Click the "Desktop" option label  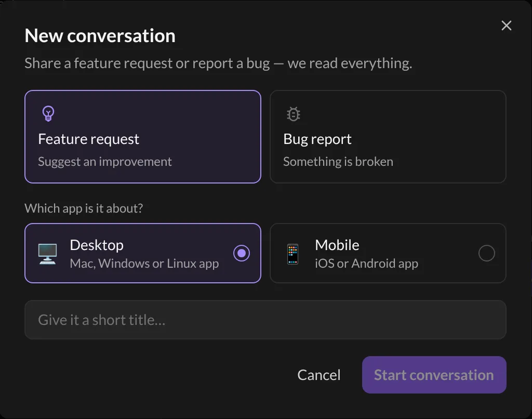(97, 245)
